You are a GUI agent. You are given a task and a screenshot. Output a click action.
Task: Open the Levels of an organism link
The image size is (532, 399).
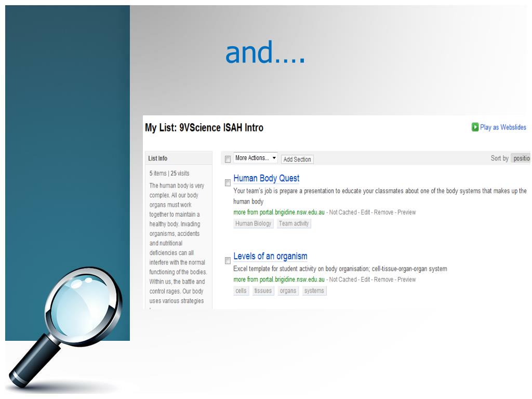click(x=270, y=256)
